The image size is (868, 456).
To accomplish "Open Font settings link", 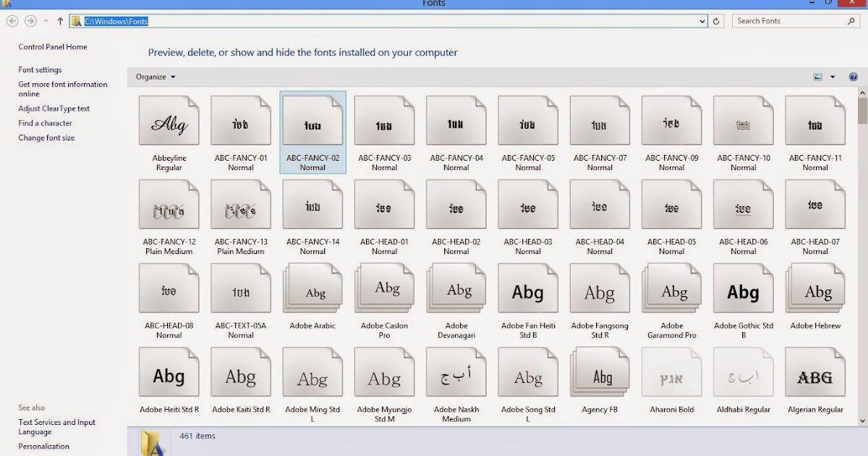I will click(40, 70).
